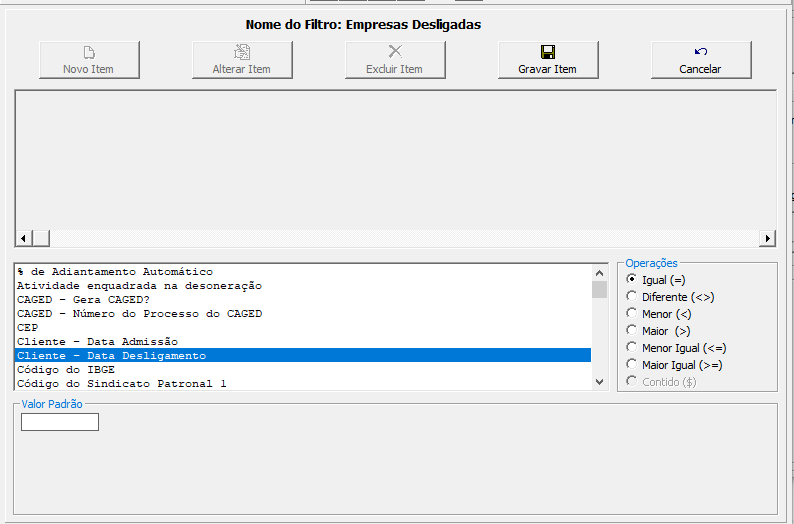The width and height of the screenshot is (794, 524).
Task: Select '% de Adiantamento Automático' in list
Action: coord(303,272)
